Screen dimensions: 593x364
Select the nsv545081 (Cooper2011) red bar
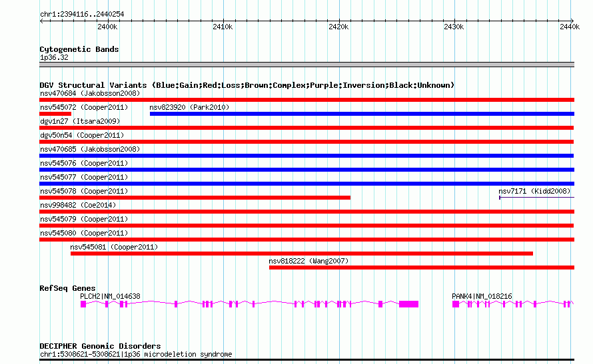[302, 254]
